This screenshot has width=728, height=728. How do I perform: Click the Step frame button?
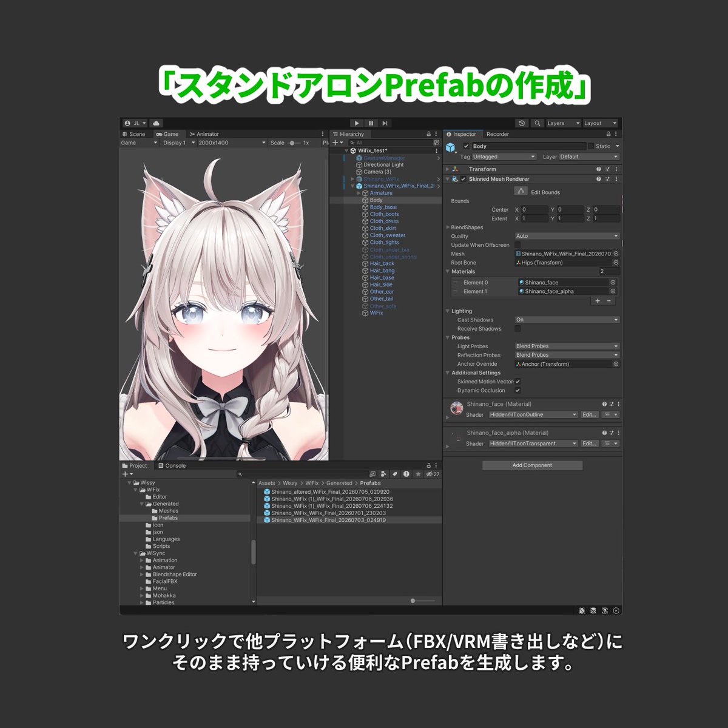tap(385, 123)
